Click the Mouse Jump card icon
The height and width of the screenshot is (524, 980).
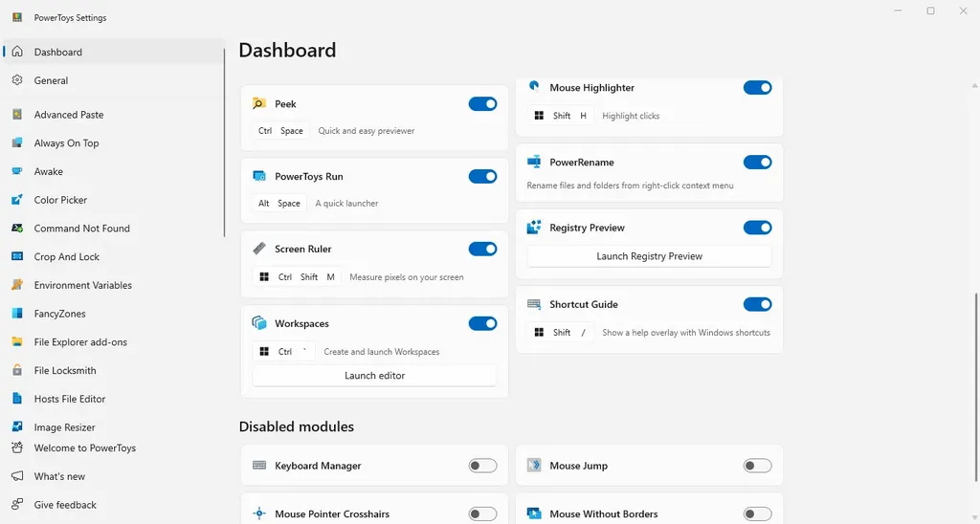point(534,466)
